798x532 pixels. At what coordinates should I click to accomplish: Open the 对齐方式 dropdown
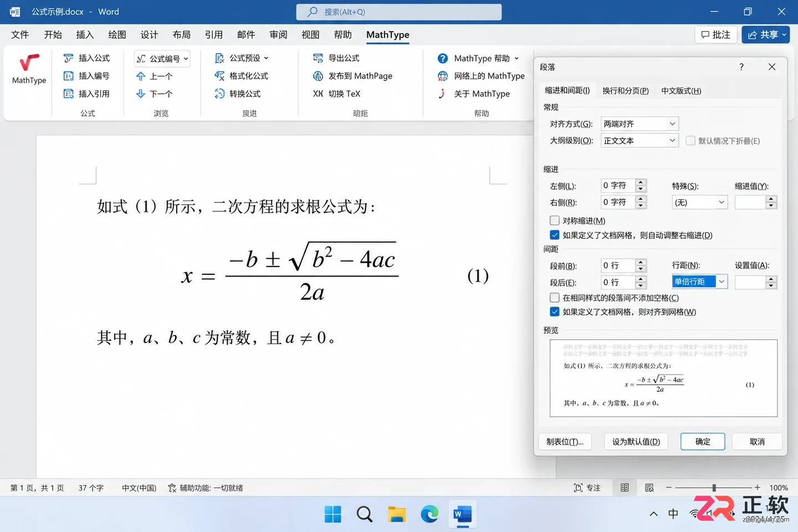640,124
